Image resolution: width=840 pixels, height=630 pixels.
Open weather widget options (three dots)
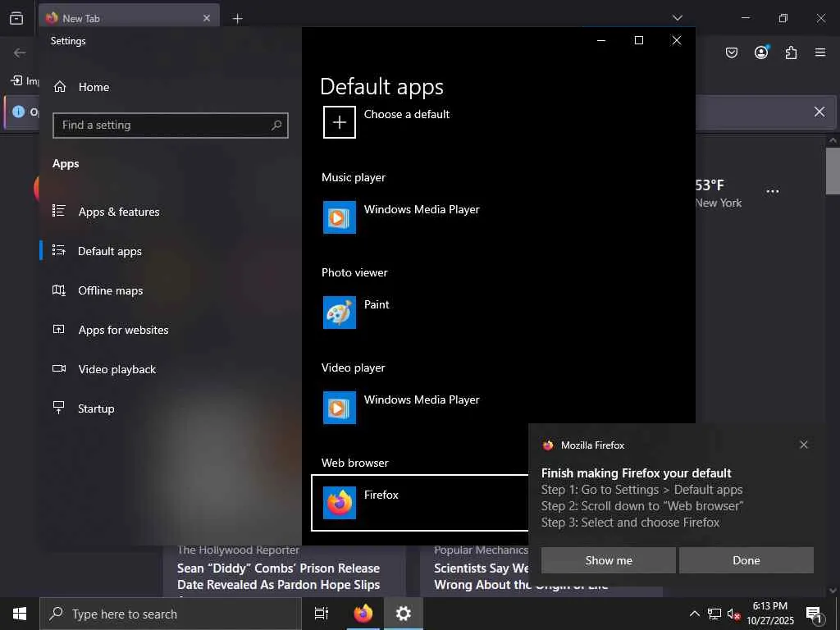[x=773, y=191]
